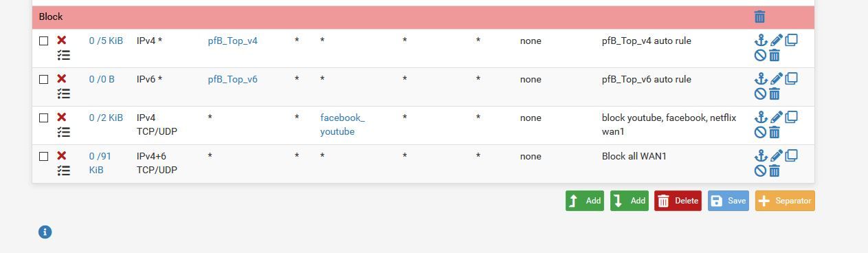Select checkbox for the IPv6 pfB_Top_v6 rule
Viewport: 868px width, 253px height.
pyautogui.click(x=43, y=80)
